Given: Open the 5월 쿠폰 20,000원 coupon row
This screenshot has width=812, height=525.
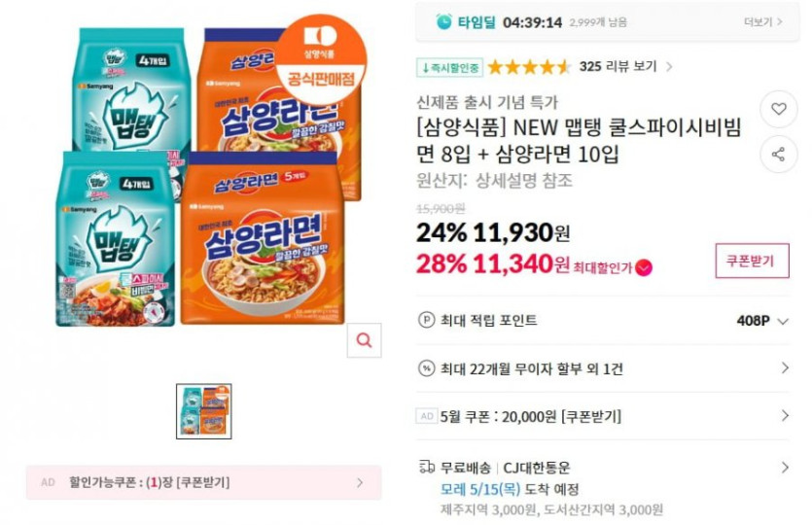Looking at the screenshot, I should (603, 416).
